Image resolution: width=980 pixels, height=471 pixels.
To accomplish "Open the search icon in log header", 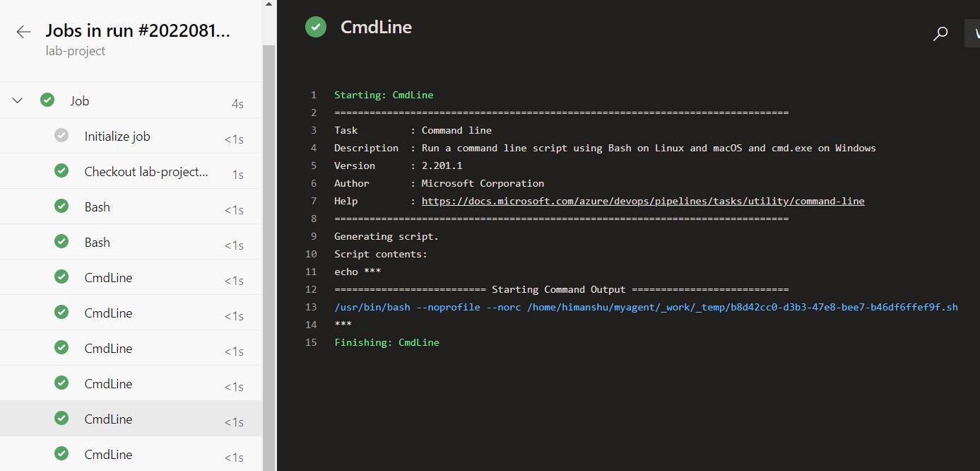I will point(940,33).
